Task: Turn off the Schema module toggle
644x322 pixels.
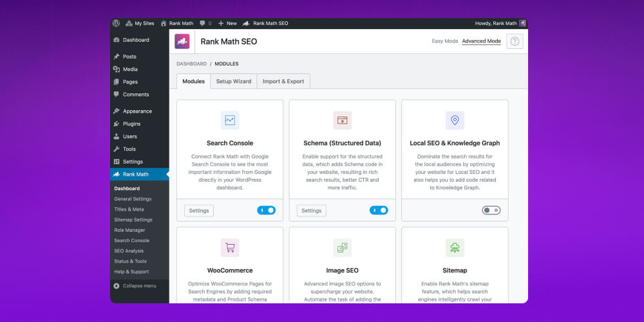Action: pos(379,211)
